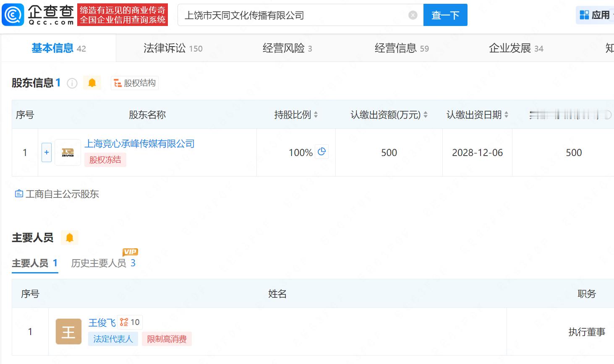Open 王俊飞's relationship graph icon showing 10

tap(129, 322)
